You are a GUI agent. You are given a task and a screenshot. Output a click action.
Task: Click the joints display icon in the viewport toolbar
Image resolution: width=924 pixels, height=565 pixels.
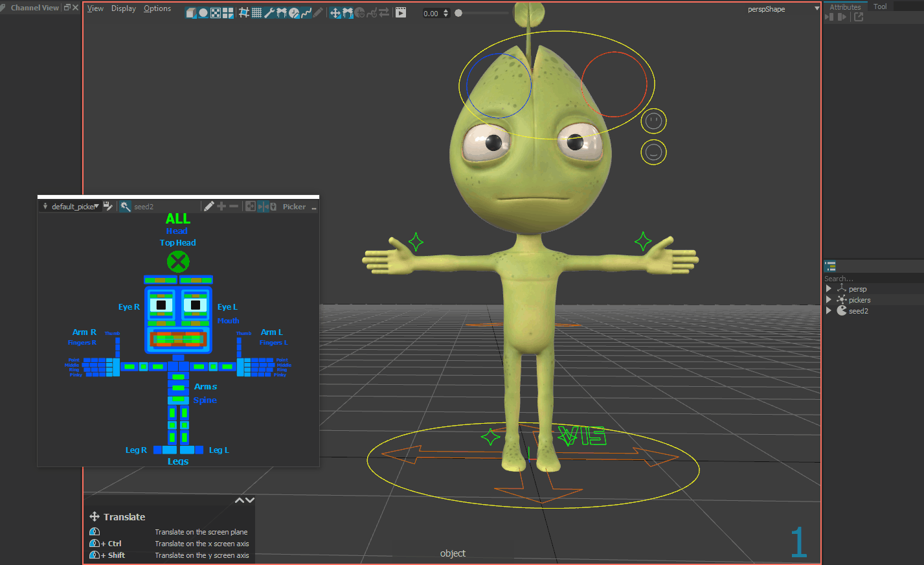(283, 12)
